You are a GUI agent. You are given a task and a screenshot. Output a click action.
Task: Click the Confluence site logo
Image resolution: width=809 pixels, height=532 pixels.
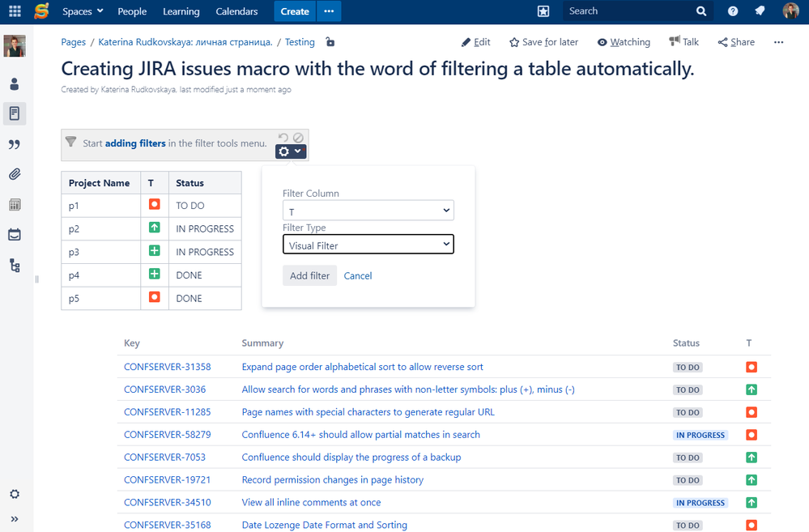pyautogui.click(x=41, y=11)
